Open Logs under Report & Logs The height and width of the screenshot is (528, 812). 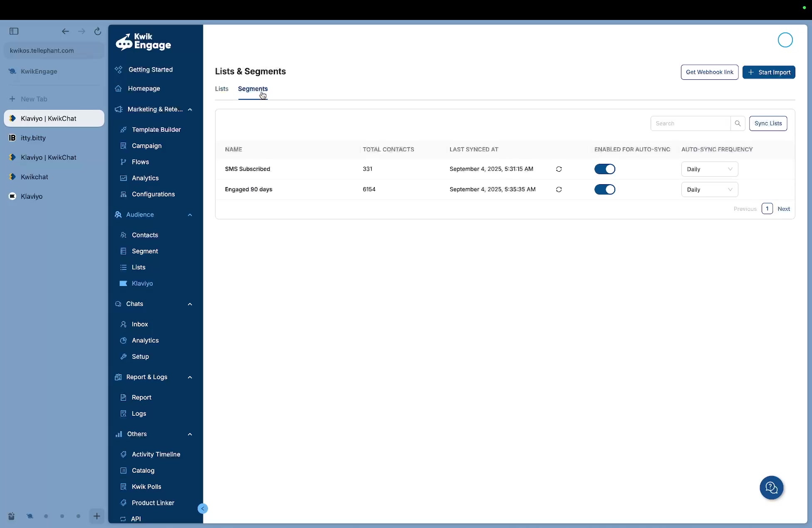pyautogui.click(x=139, y=414)
